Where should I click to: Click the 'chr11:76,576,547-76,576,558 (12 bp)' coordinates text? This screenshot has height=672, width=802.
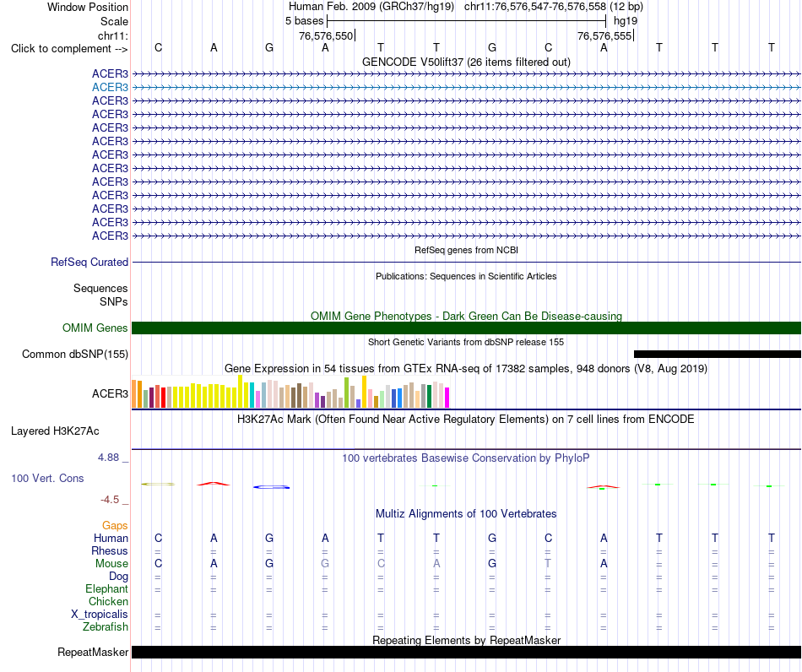(554, 7)
